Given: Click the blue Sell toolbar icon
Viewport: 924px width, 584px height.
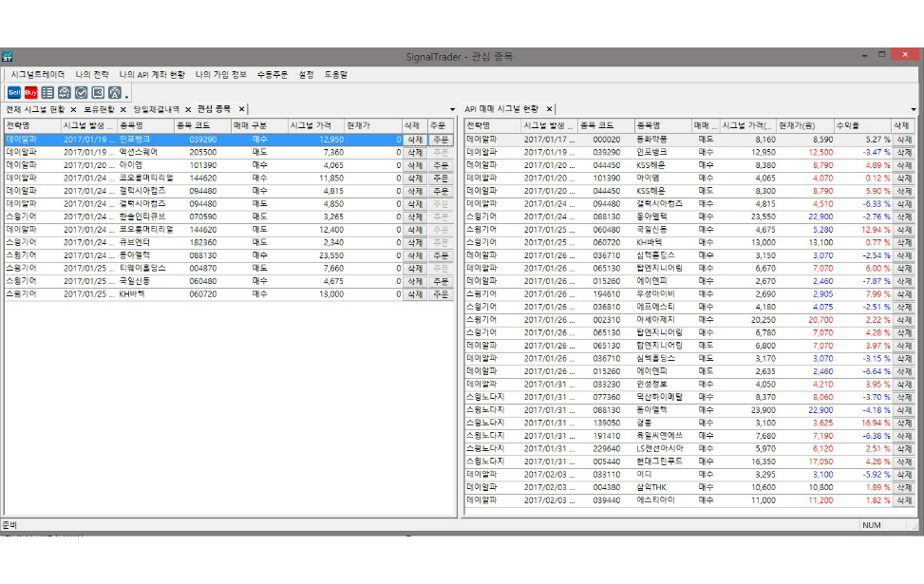Looking at the screenshot, I should [x=14, y=92].
